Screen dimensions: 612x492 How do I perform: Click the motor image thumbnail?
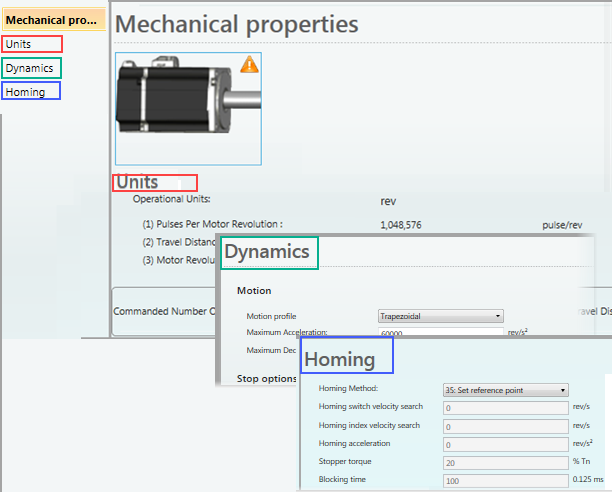188,109
